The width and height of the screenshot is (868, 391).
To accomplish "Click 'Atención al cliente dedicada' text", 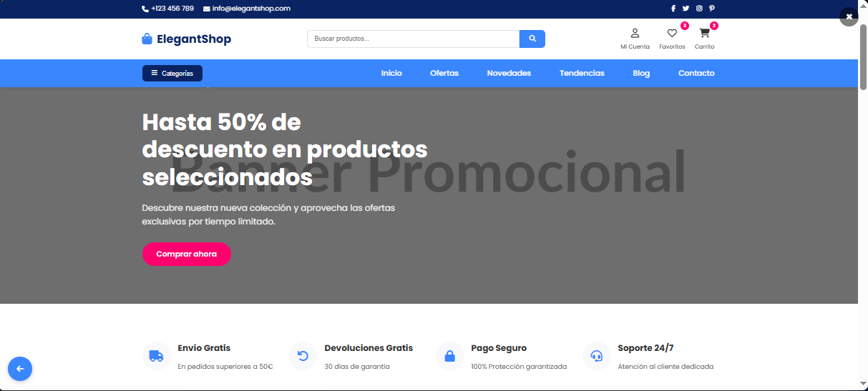I will click(x=665, y=366).
